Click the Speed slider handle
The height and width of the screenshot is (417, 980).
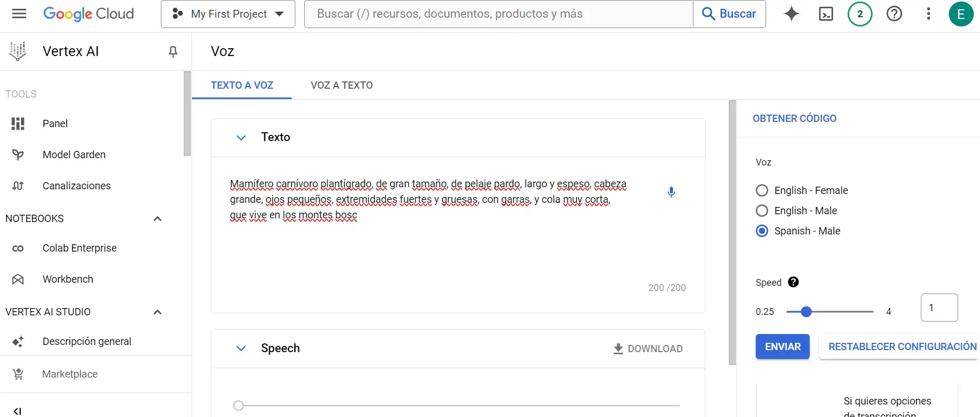pyautogui.click(x=806, y=312)
